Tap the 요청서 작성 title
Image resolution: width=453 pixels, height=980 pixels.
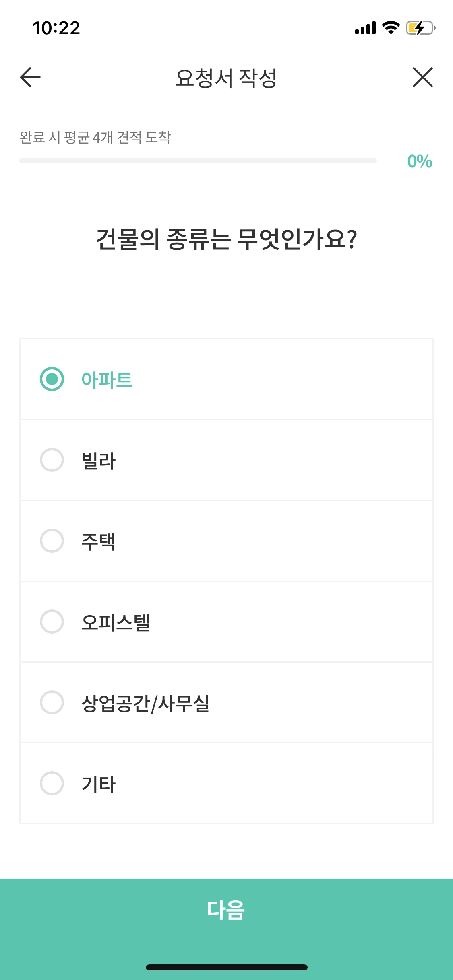coord(227,78)
